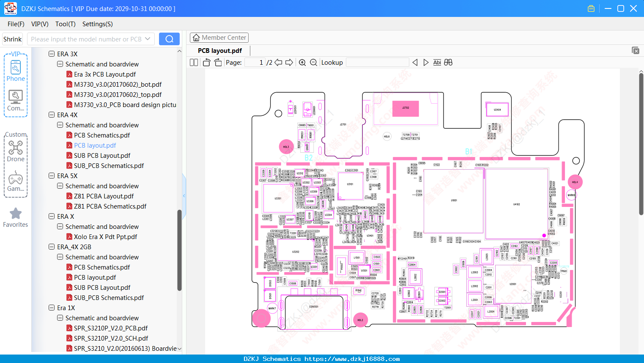
Task: Collapse the ERA 4X tree node
Action: pyautogui.click(x=52, y=115)
